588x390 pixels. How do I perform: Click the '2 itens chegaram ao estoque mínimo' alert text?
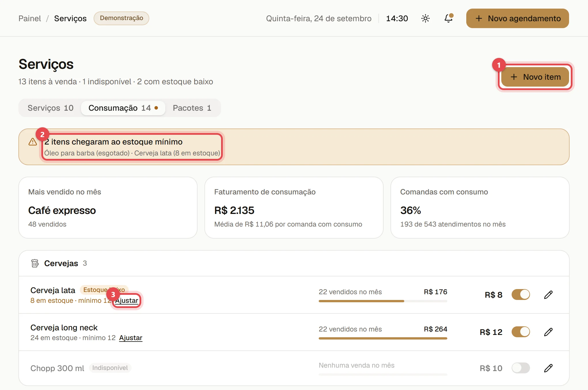113,142
